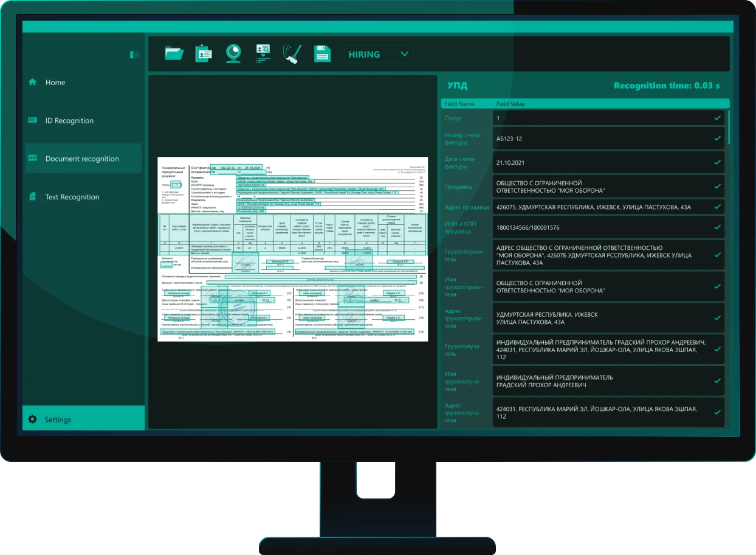Screen dimensions: 756x555
Task: Open the HIRING dropdown
Action: pos(371,54)
